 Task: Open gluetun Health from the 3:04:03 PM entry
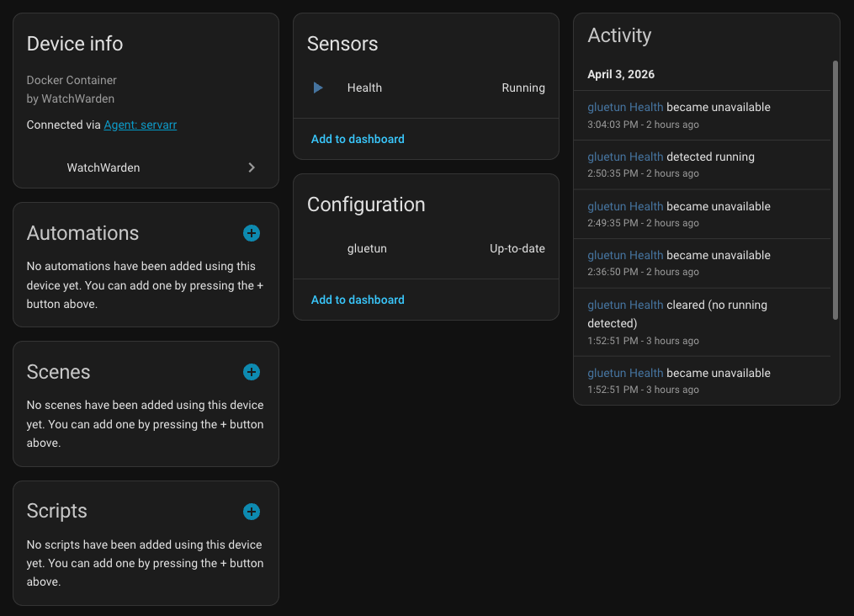click(x=623, y=107)
